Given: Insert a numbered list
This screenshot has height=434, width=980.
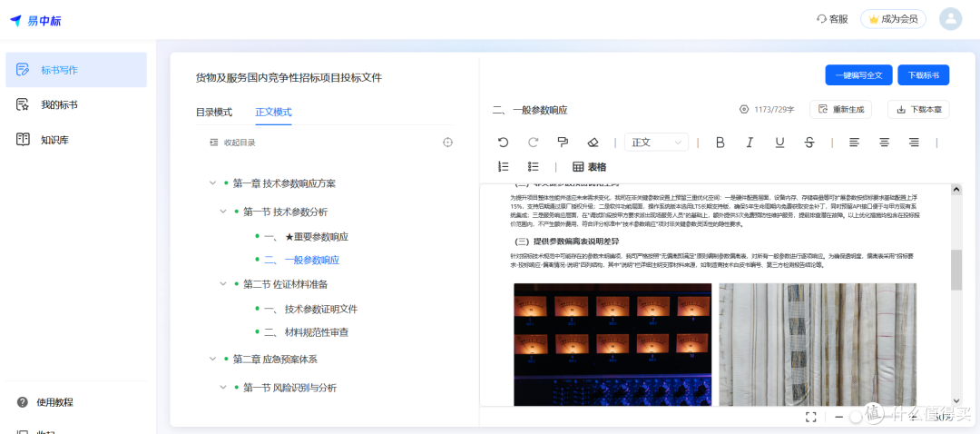Looking at the screenshot, I should click(503, 166).
